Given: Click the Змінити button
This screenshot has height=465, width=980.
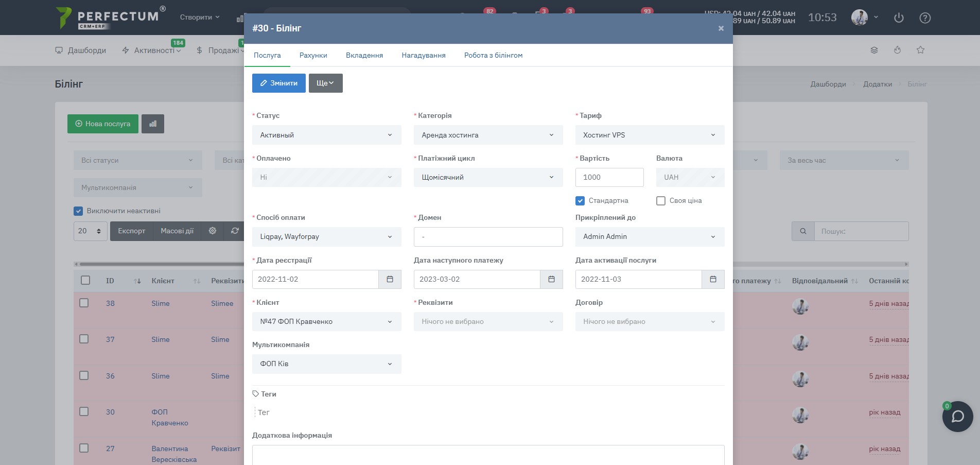Looking at the screenshot, I should 279,83.
